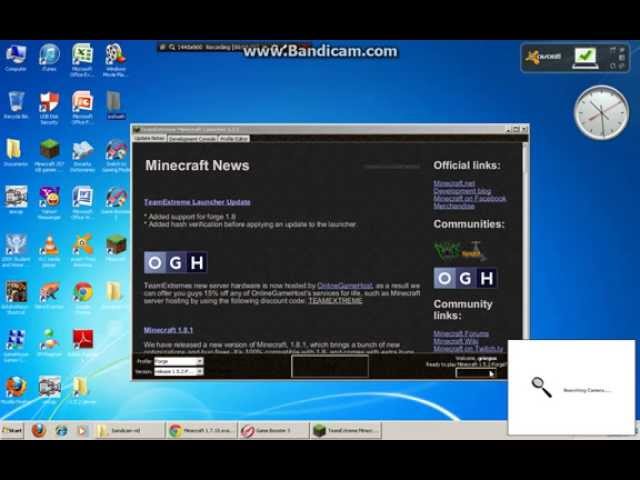
Task: Select the Development Console tab
Action: click(x=192, y=139)
